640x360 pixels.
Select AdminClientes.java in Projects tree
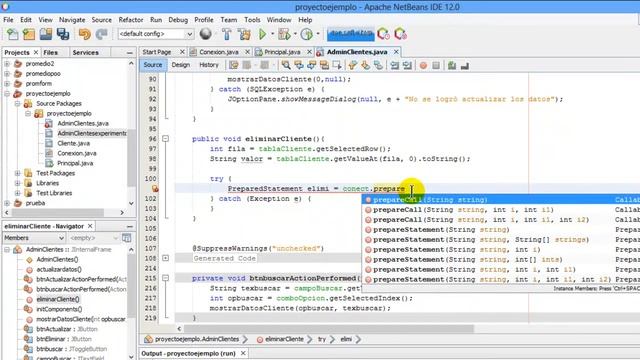pyautogui.click(x=83, y=123)
